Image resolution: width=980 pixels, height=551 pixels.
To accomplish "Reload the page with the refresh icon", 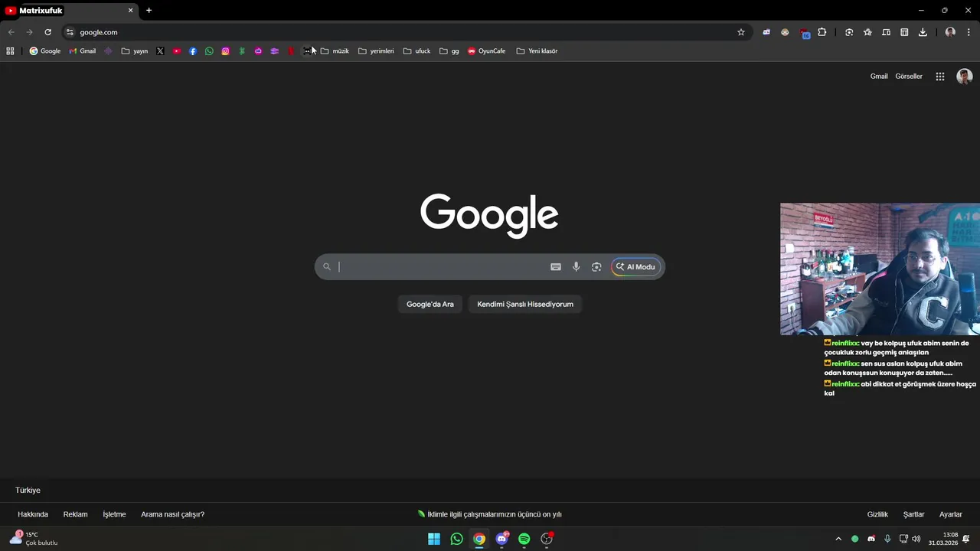I will pyautogui.click(x=47, y=32).
